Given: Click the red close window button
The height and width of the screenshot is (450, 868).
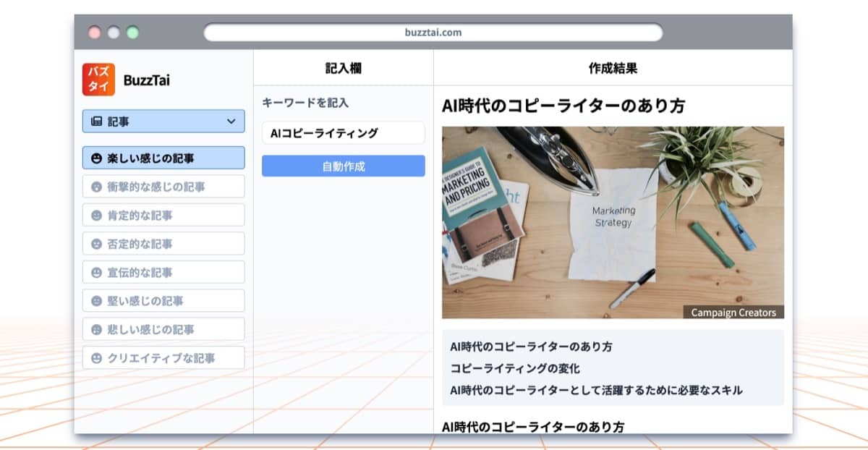Looking at the screenshot, I should point(95,33).
